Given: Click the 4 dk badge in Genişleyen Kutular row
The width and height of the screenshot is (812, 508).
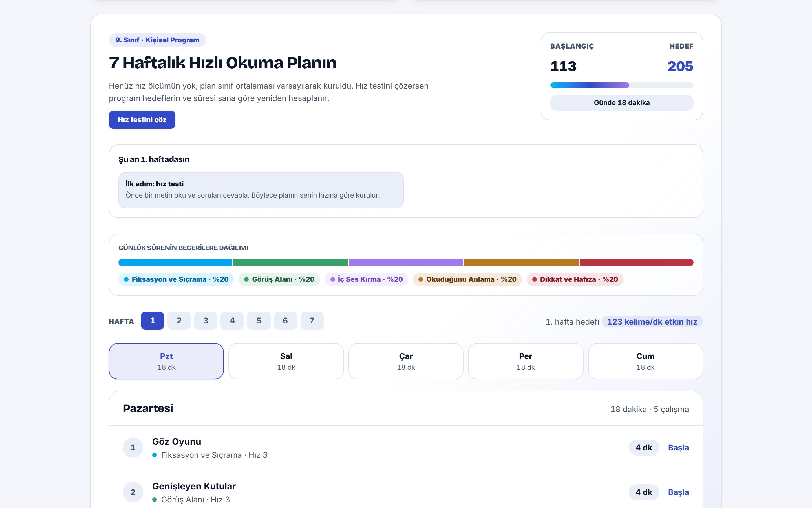Looking at the screenshot, I should pos(644,492).
